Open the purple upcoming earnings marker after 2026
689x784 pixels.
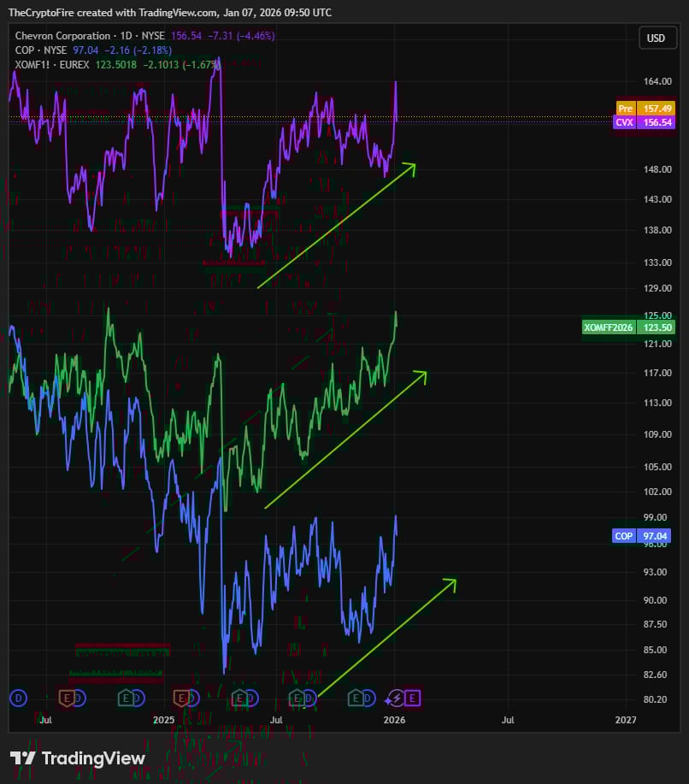point(413,698)
